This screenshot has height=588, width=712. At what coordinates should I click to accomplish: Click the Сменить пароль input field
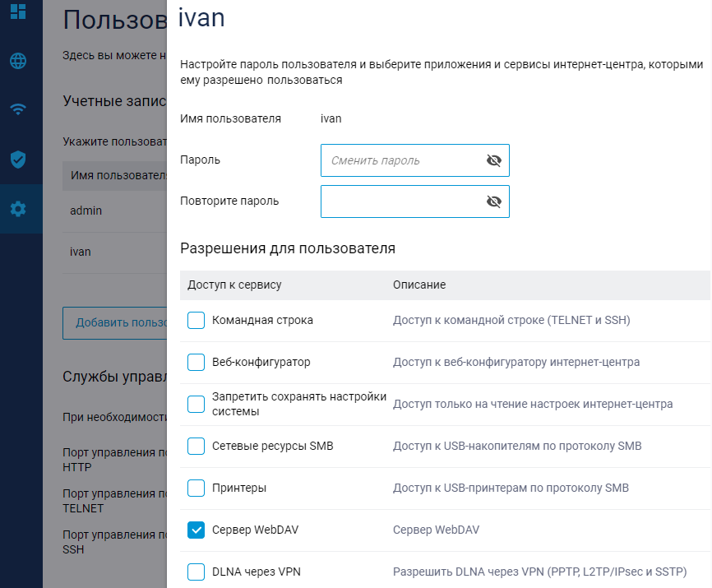(x=399, y=160)
